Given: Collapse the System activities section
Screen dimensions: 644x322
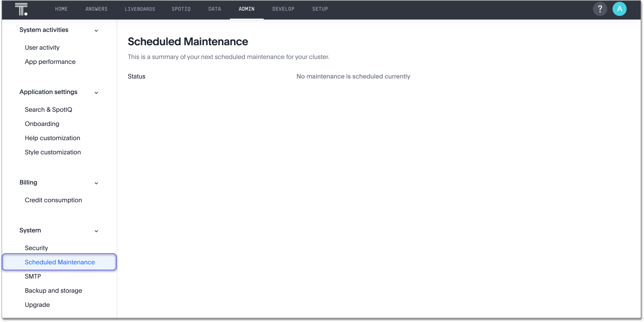Looking at the screenshot, I should (x=96, y=31).
